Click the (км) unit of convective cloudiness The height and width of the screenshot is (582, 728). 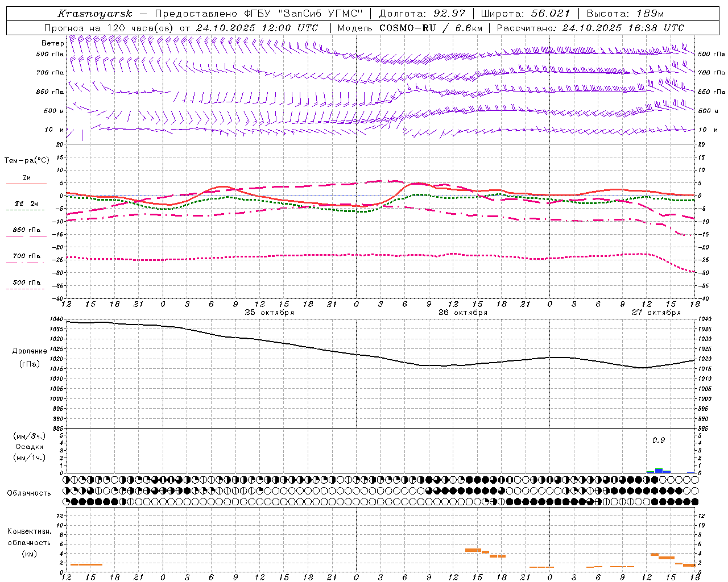[30, 554]
